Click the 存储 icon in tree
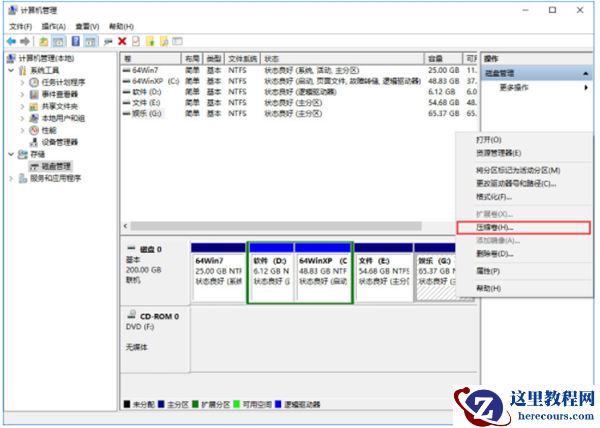 pos(23,154)
